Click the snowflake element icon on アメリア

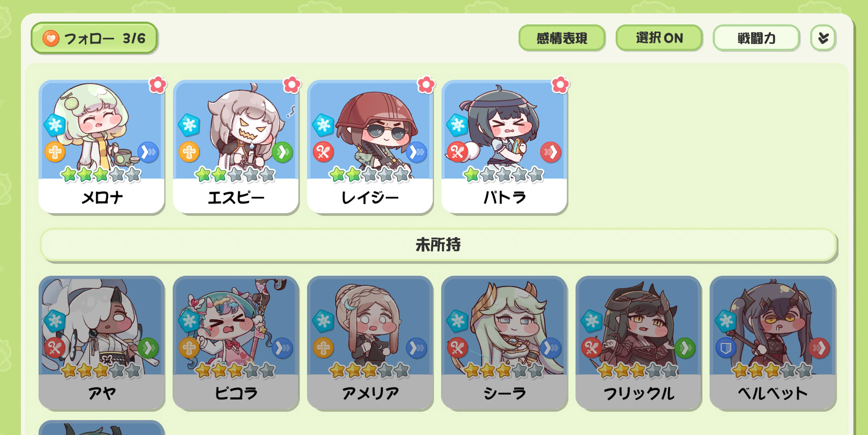pos(323,321)
